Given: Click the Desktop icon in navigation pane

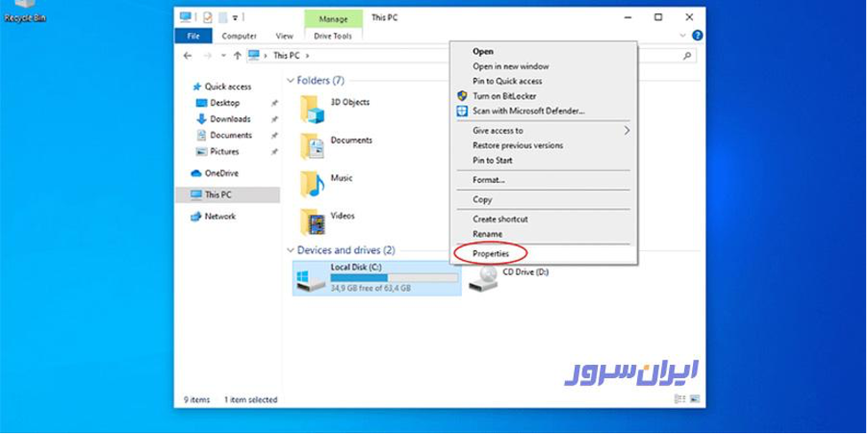Looking at the screenshot, I should (x=202, y=103).
